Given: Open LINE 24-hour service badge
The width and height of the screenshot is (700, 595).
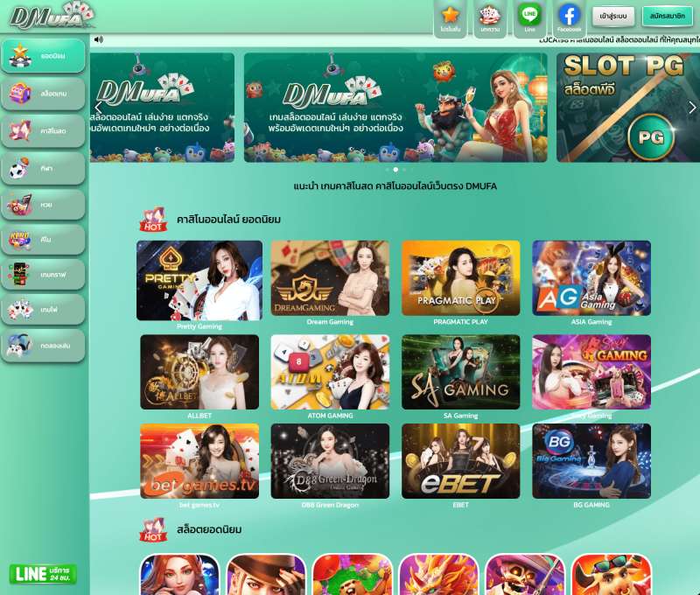Looking at the screenshot, I should pyautogui.click(x=43, y=574).
